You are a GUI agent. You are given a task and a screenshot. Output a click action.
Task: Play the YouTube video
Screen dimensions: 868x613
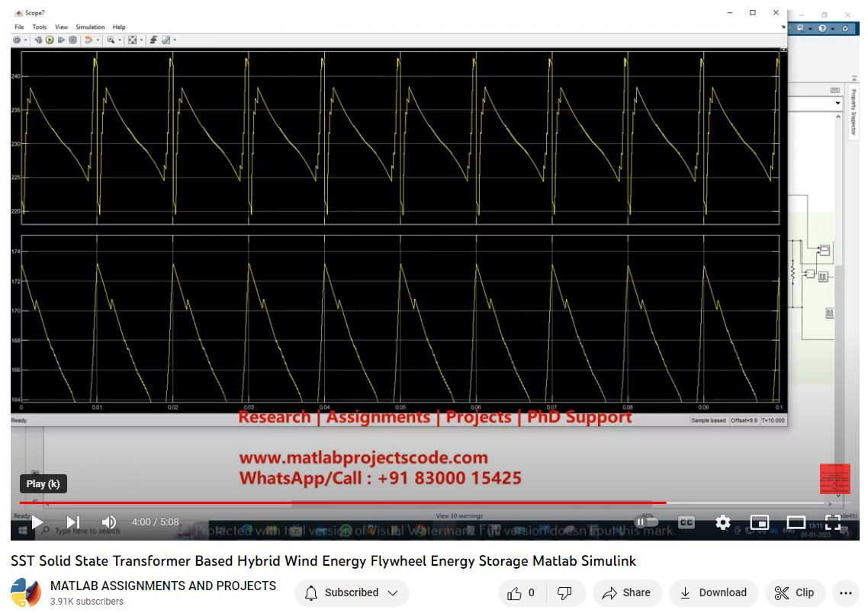(x=37, y=522)
